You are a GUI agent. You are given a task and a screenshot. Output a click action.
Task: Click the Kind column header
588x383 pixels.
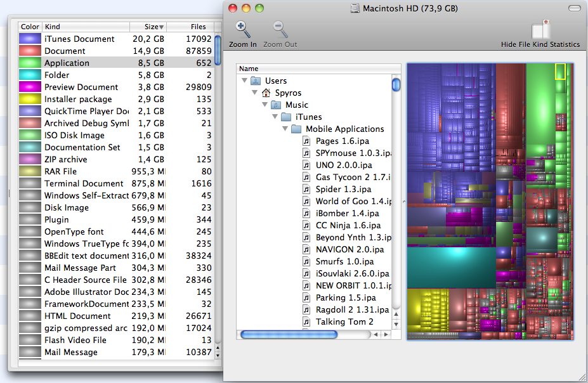tap(86, 27)
